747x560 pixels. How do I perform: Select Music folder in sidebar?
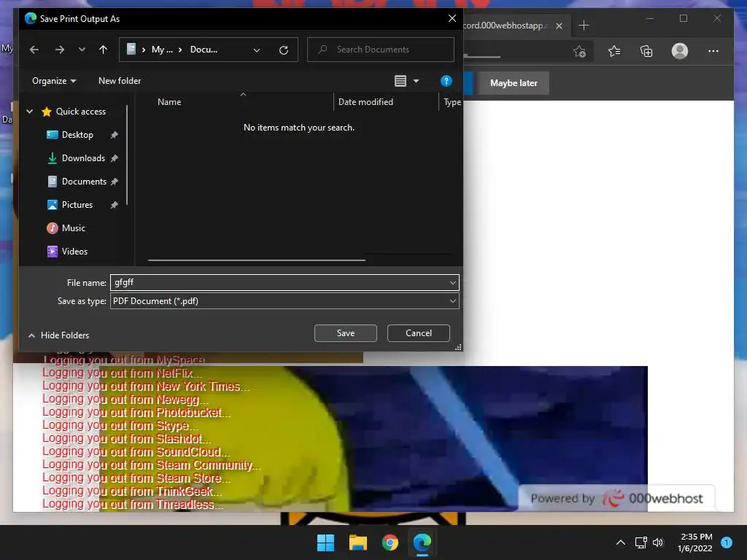66,228
